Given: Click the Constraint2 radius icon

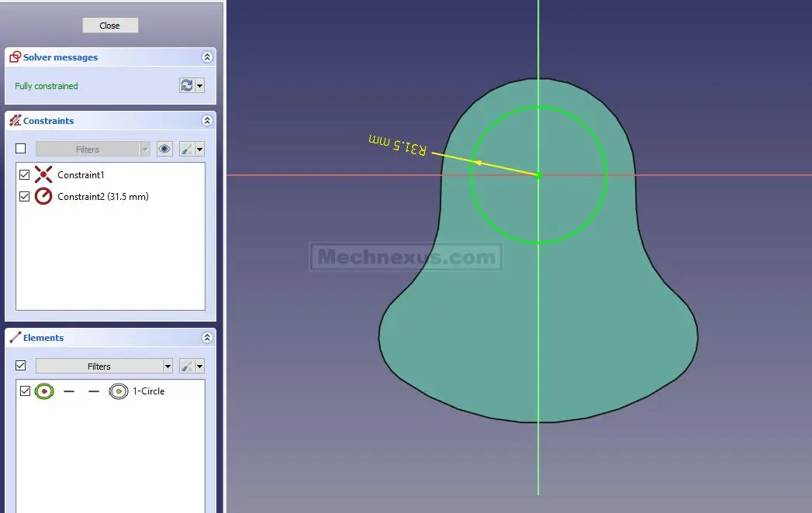Looking at the screenshot, I should tap(43, 196).
